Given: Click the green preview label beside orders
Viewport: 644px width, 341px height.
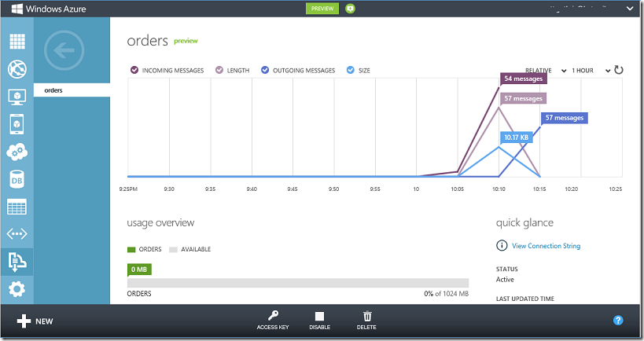Looking at the screenshot, I should coord(186,41).
